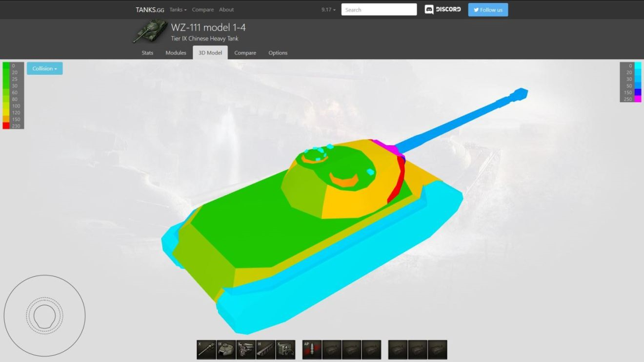Select the tier IX turret module icon
This screenshot has height=362, width=644.
(x=226, y=350)
